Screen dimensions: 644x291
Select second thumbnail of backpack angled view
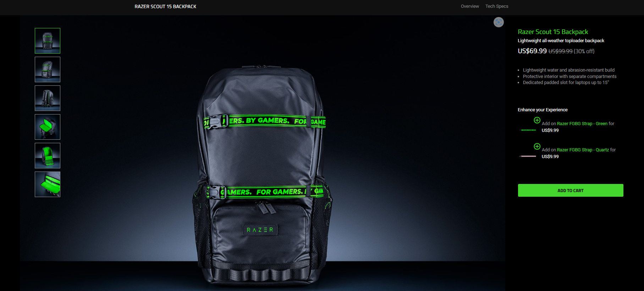[48, 69]
